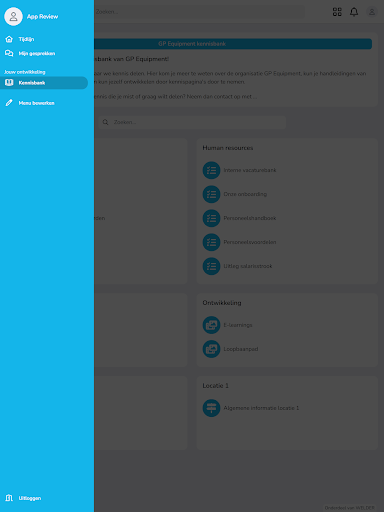Click the Uitloggen door icon

pyautogui.click(x=9, y=498)
